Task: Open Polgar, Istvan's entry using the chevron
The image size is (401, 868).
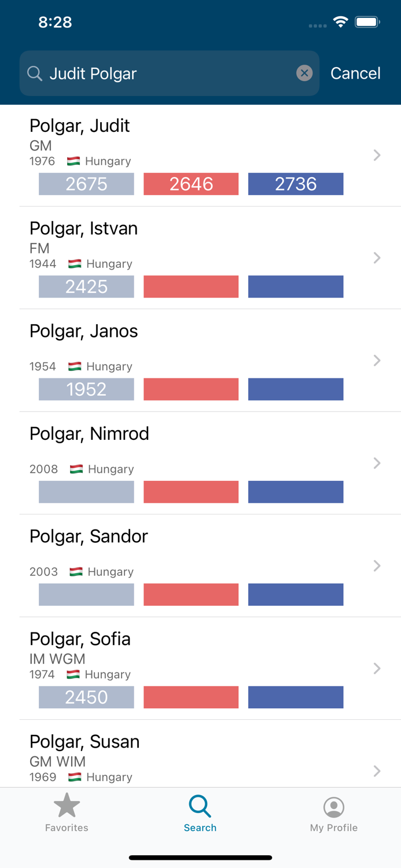Action: coord(377,258)
